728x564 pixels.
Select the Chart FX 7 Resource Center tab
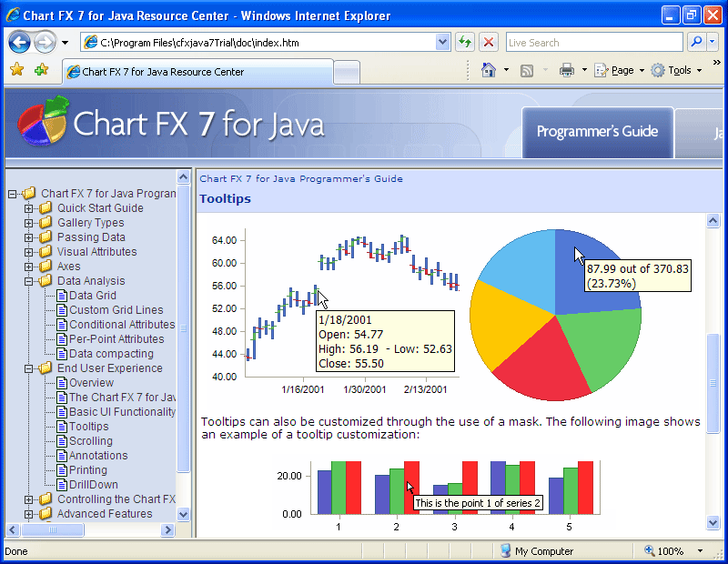[197, 72]
